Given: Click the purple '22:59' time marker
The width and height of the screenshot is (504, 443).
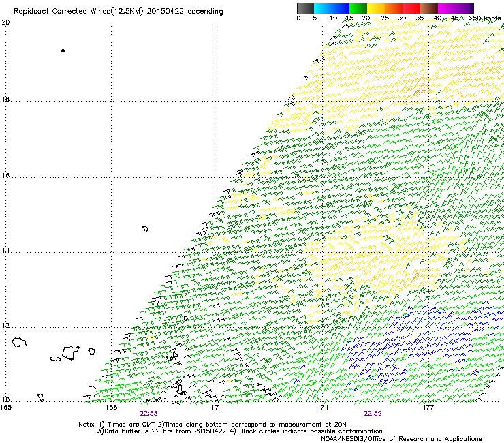Looking at the screenshot, I should coord(373,413).
